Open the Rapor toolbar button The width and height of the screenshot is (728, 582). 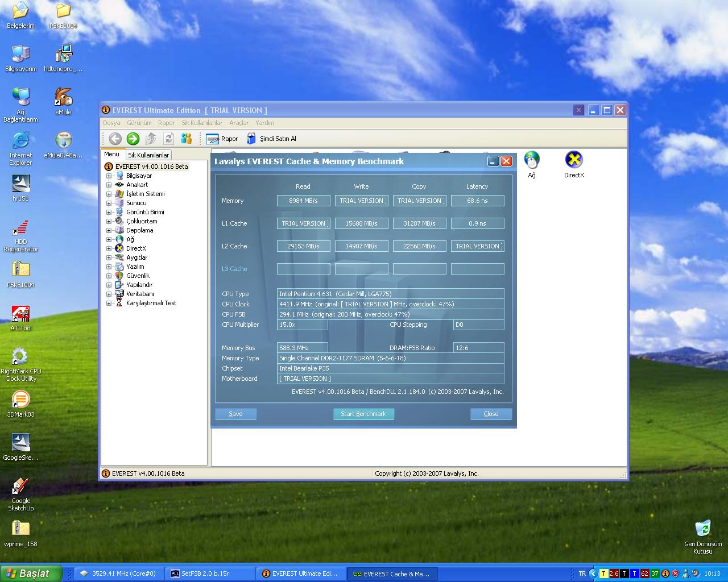[222, 139]
